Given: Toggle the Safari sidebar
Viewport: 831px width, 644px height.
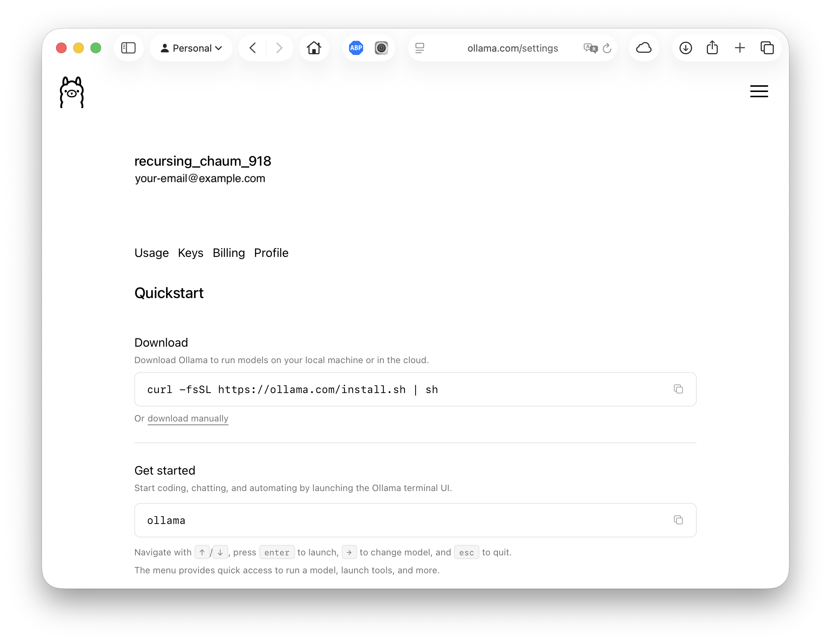Looking at the screenshot, I should pyautogui.click(x=128, y=48).
